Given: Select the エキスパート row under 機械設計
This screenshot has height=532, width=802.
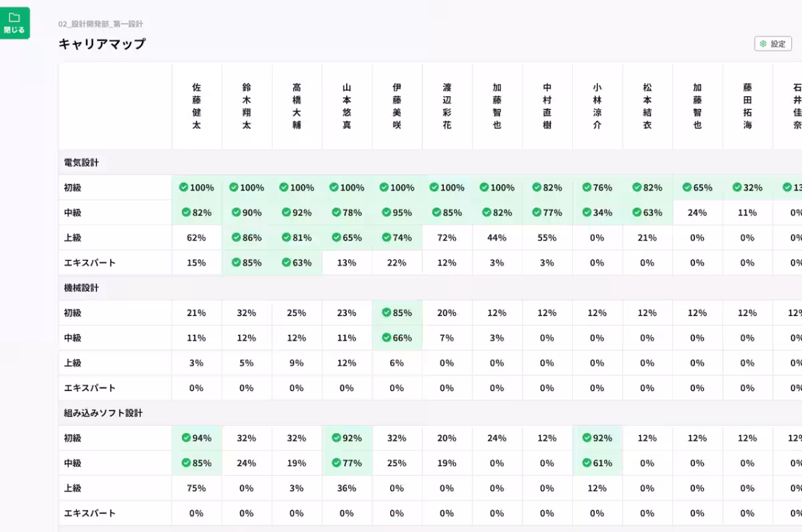Looking at the screenshot, I should click(x=90, y=388).
